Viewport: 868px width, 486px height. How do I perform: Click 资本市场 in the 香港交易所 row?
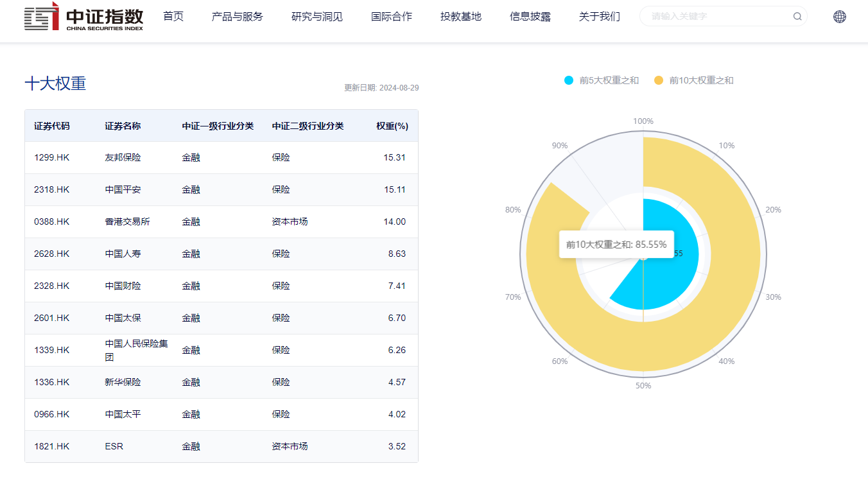pos(290,221)
